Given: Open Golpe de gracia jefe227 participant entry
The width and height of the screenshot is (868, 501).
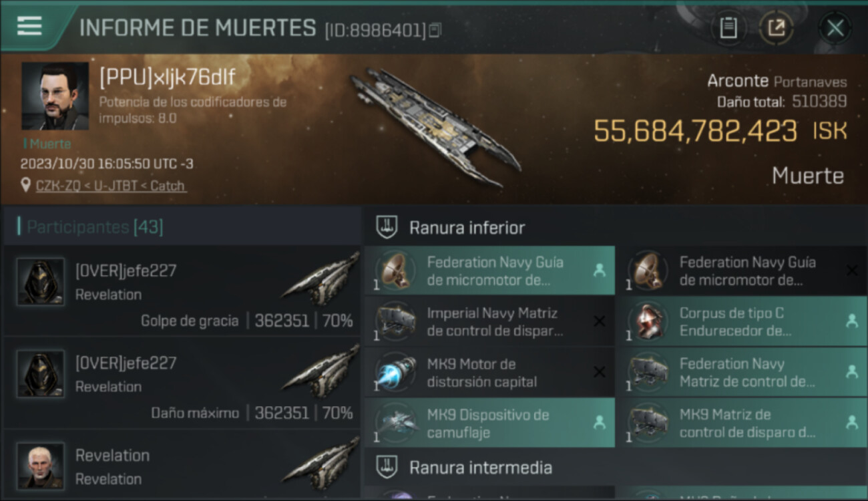Looking at the screenshot, I should 182,291.
